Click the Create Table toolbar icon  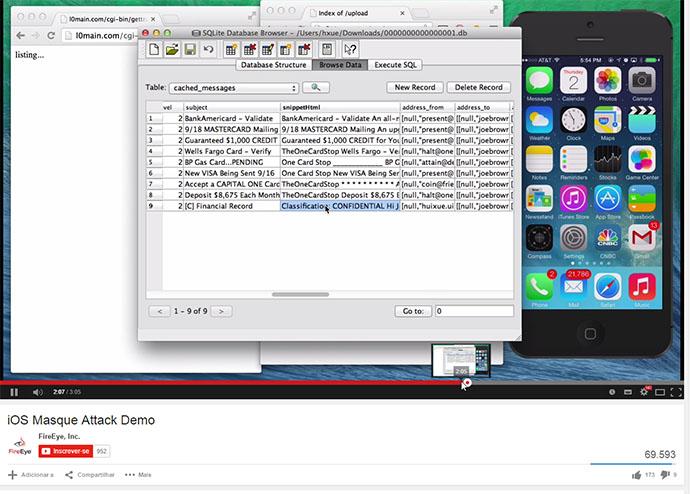[231, 49]
